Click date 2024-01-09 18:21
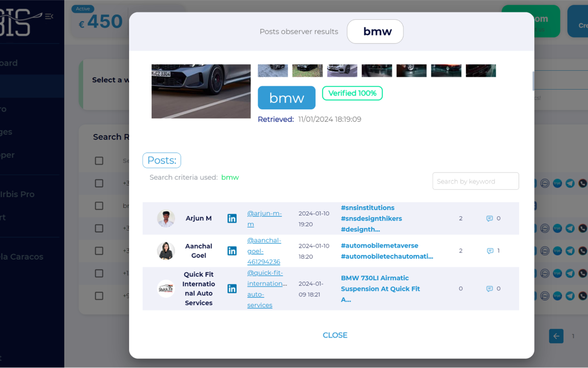This screenshot has width=588, height=368. click(311, 289)
